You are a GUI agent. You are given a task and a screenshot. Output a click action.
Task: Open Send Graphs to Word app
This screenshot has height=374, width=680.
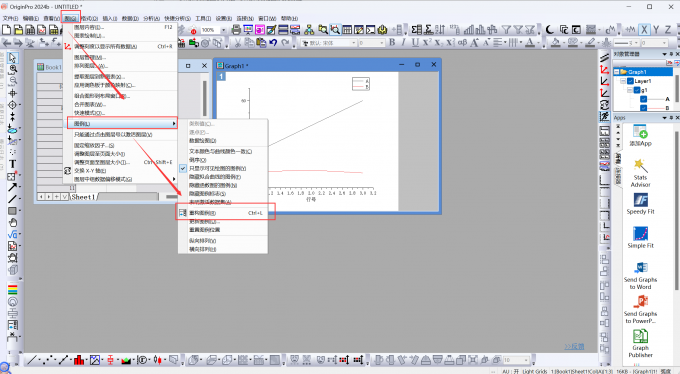coord(641,276)
